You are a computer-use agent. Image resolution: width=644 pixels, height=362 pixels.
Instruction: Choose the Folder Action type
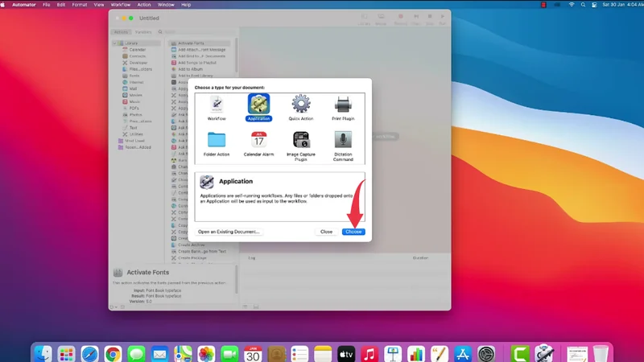coord(217,142)
